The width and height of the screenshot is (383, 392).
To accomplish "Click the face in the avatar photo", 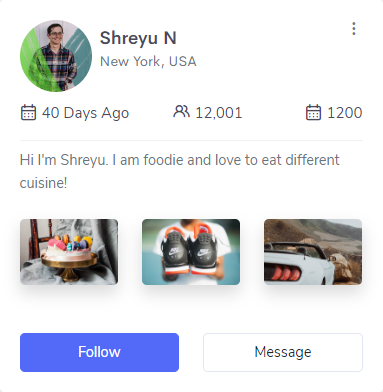I will tap(55, 33).
